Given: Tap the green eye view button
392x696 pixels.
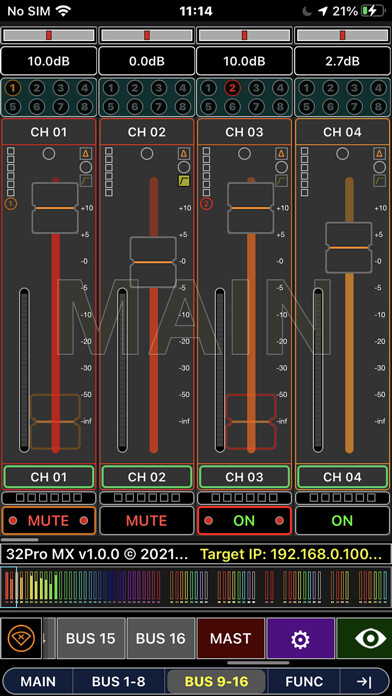Looking at the screenshot, I should click(364, 638).
